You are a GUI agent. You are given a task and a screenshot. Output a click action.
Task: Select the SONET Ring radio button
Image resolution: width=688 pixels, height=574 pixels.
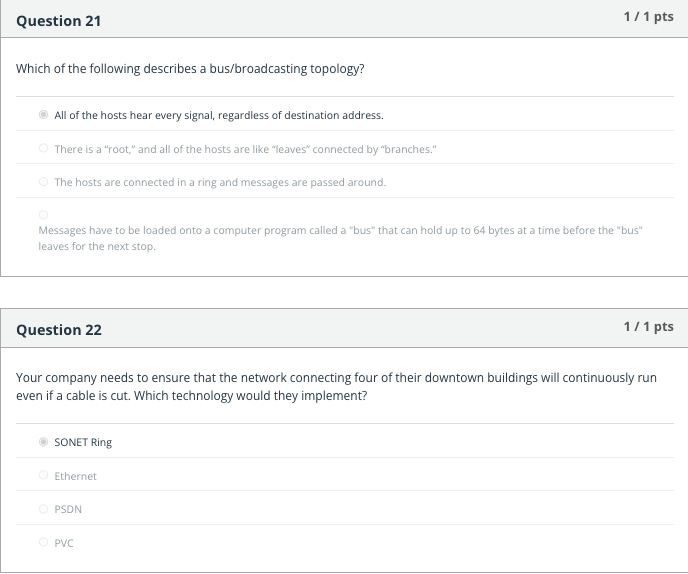click(x=43, y=441)
